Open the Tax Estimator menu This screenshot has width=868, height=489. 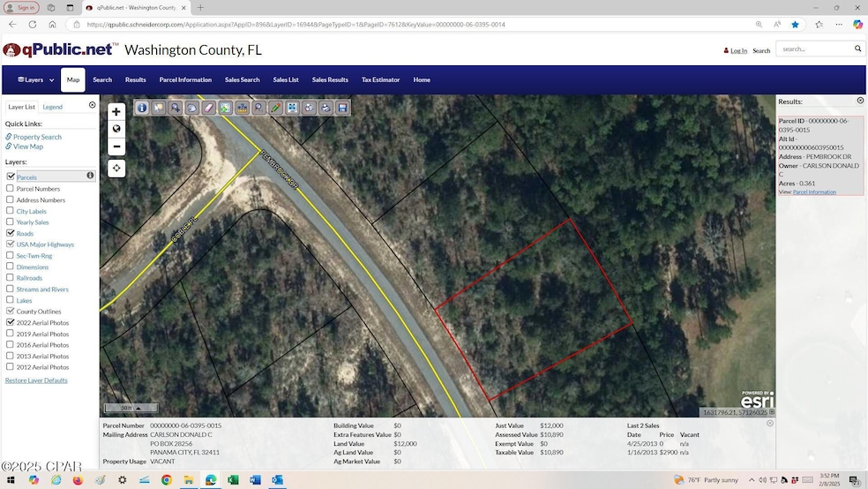381,79
